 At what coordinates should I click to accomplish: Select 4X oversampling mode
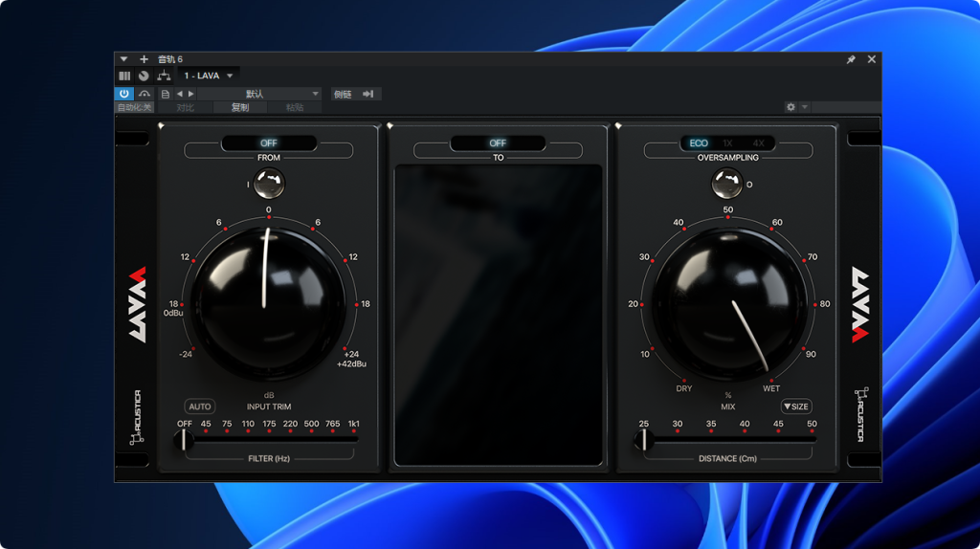(x=758, y=143)
